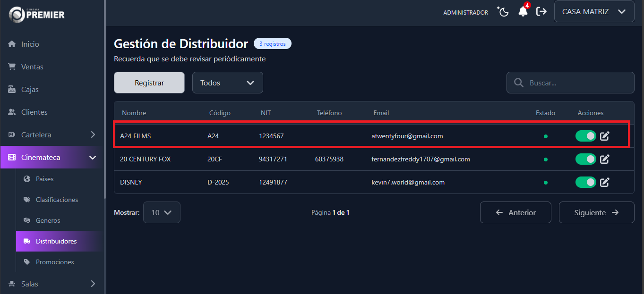Click the Siguiente pagination button
The height and width of the screenshot is (294, 644).
pyautogui.click(x=596, y=213)
